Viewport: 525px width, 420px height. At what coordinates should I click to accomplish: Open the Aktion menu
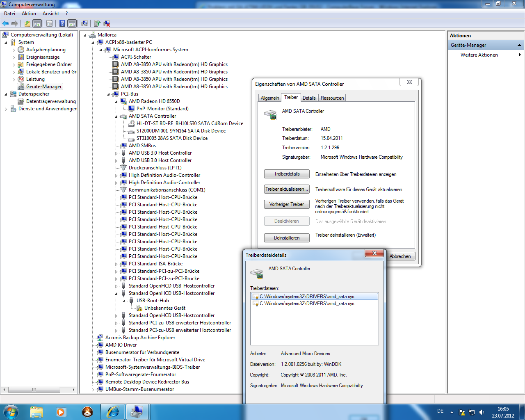29,14
